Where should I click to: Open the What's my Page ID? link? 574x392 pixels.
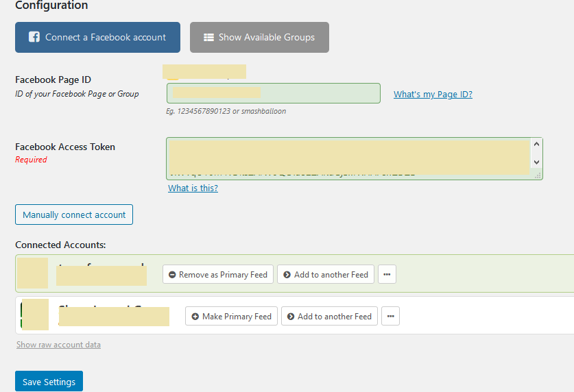(433, 94)
